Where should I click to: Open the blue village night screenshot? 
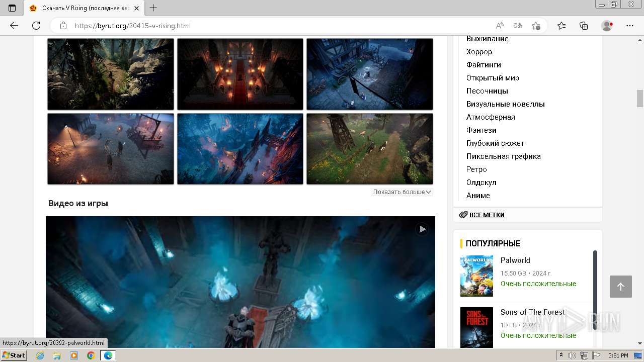370,74
